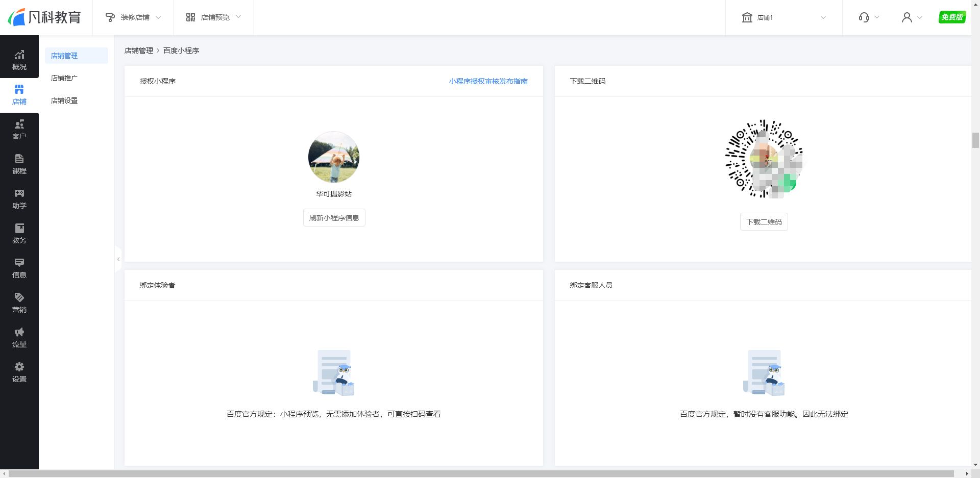The height and width of the screenshot is (478, 980).
Task: Open the 教务 sidebar icon
Action: (x=19, y=228)
